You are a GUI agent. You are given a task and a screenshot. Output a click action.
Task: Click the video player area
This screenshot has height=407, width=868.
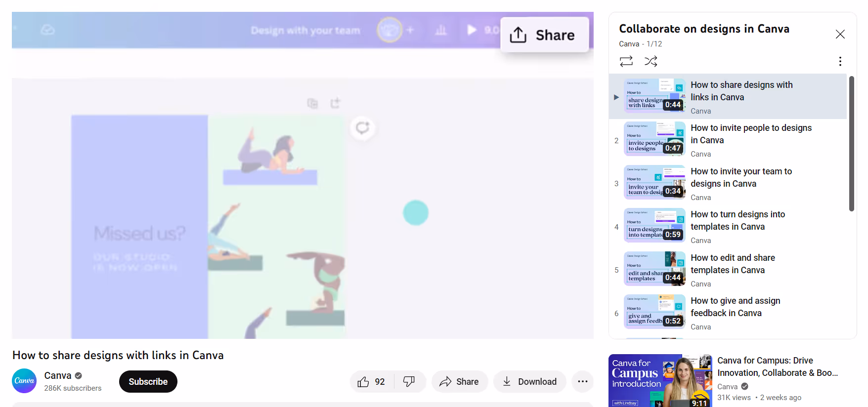pos(303,175)
